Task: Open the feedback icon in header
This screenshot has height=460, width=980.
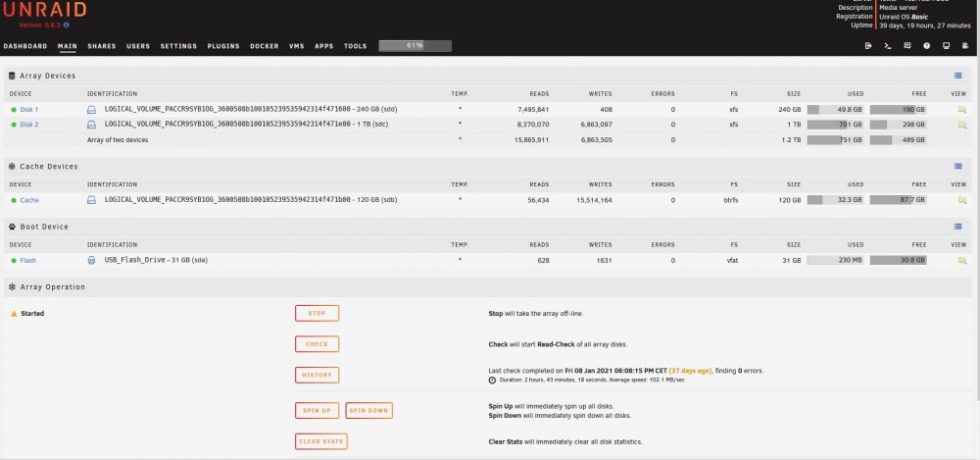Action: tap(906, 46)
